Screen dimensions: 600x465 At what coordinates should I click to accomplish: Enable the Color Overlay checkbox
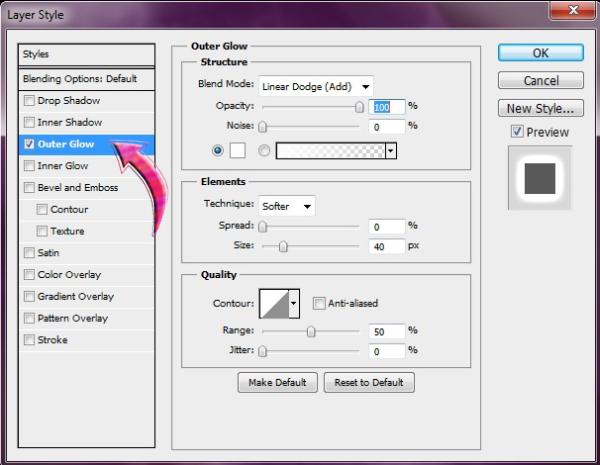pyautogui.click(x=29, y=275)
